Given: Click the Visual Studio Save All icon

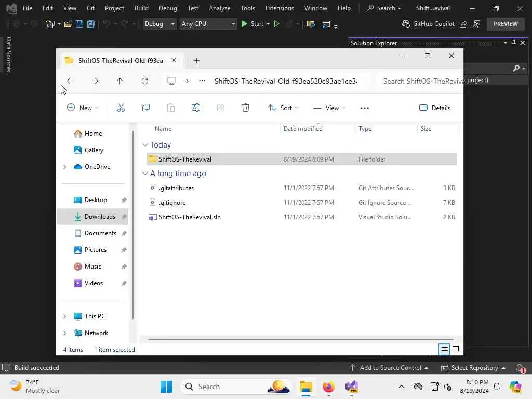Looking at the screenshot, I should (90, 24).
